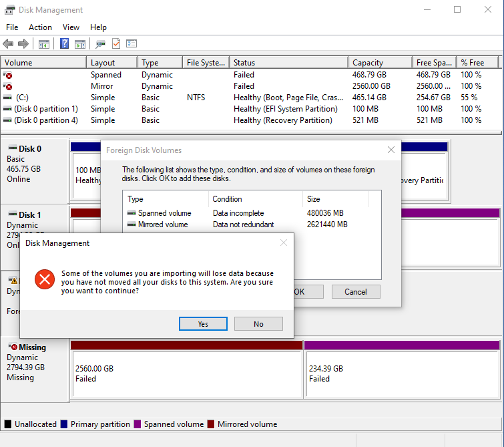504x447 pixels.
Task: Click the Mirrored volume icon in foreign list
Action: coord(132,225)
